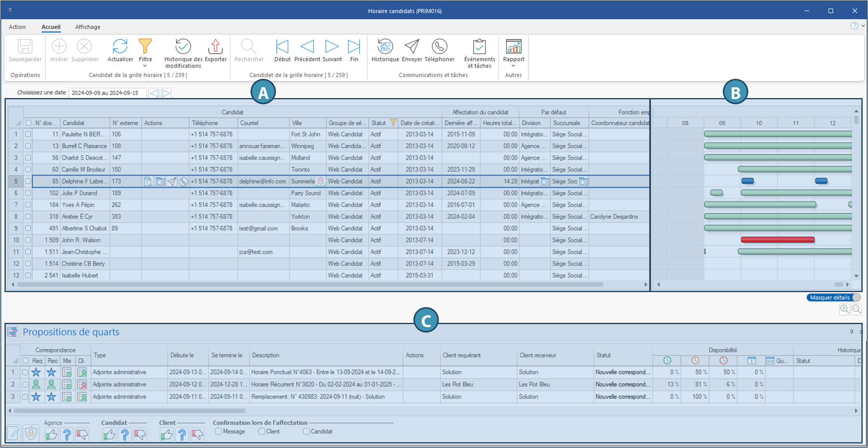Screen dimensions: 868x448
Task: Open the Historique communications icon
Action: pyautogui.click(x=385, y=47)
